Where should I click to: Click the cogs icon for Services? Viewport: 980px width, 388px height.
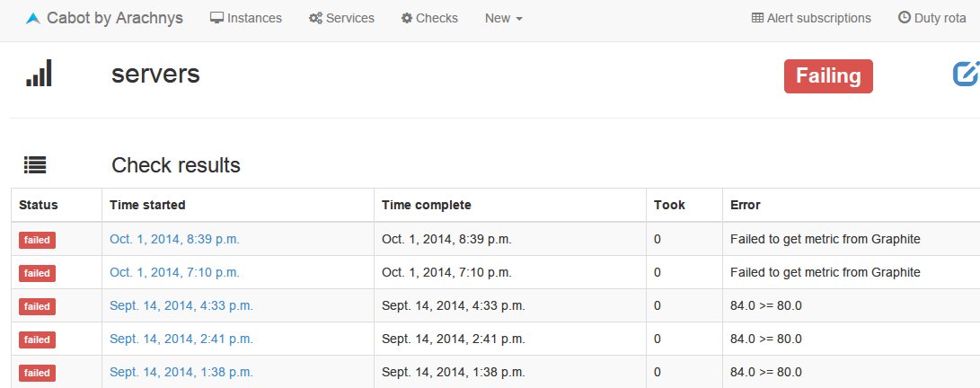(x=315, y=18)
